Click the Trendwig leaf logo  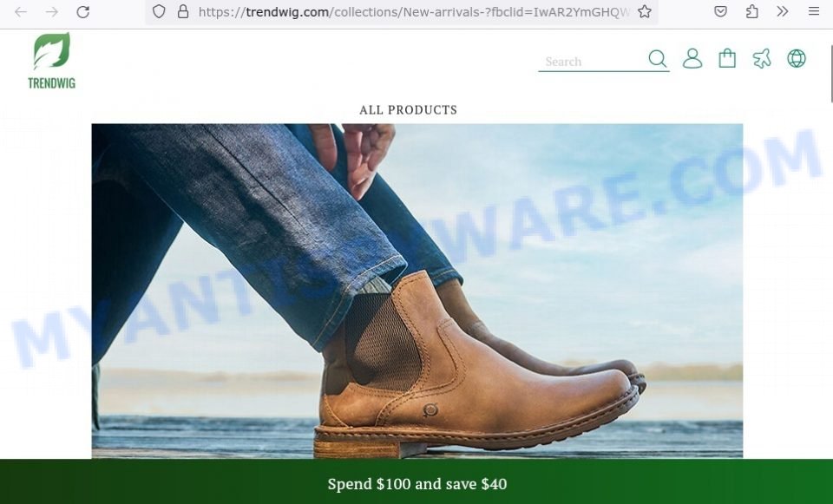coord(51,61)
